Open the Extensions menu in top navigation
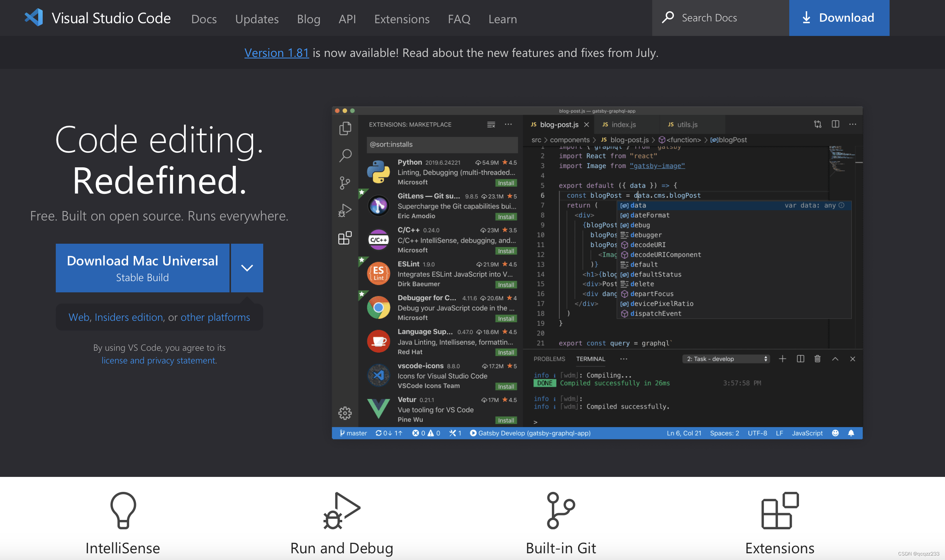945x560 pixels. (401, 19)
